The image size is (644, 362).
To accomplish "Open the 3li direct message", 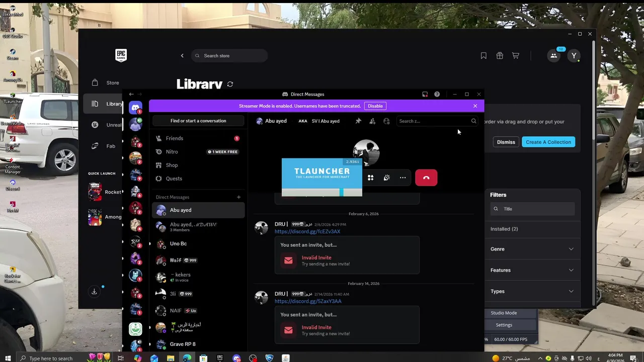I will coord(198,294).
